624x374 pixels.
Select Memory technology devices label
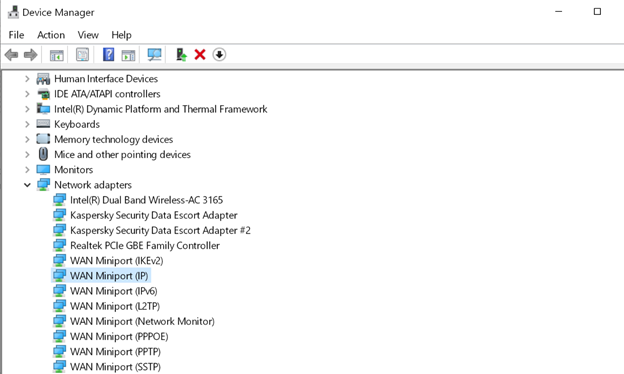(113, 139)
